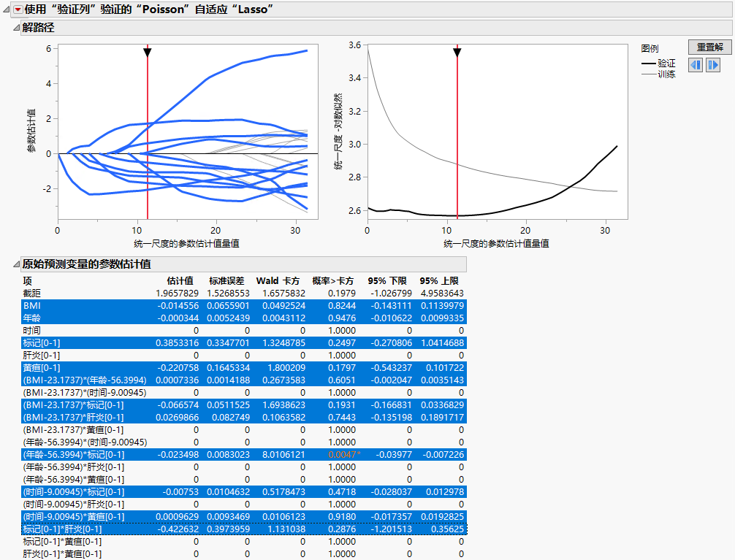Click the 估计值 column header

tap(180, 280)
